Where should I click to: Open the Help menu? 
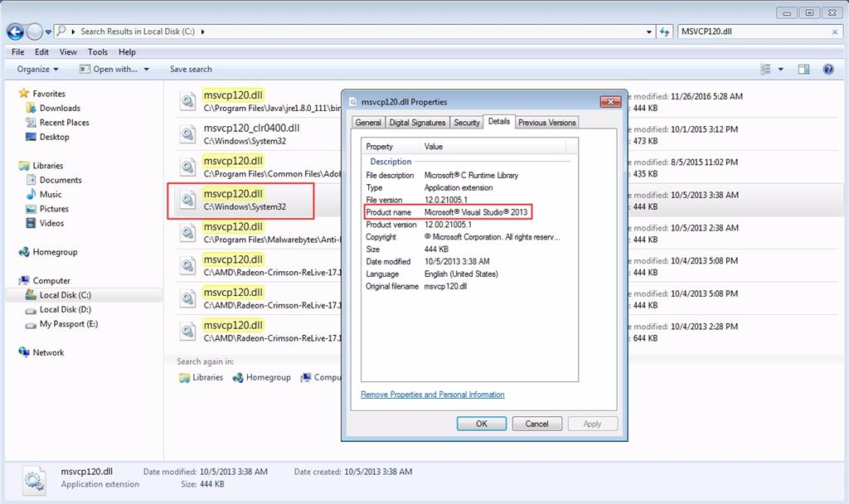[127, 52]
